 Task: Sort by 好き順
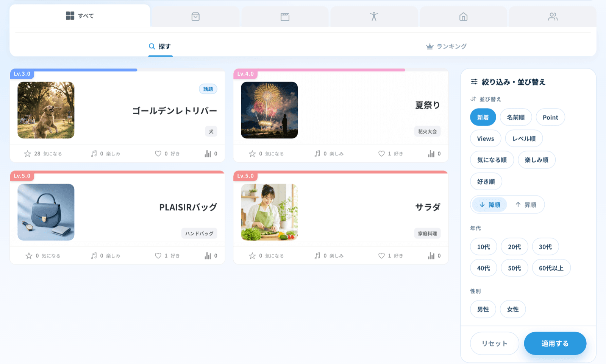coord(486,182)
